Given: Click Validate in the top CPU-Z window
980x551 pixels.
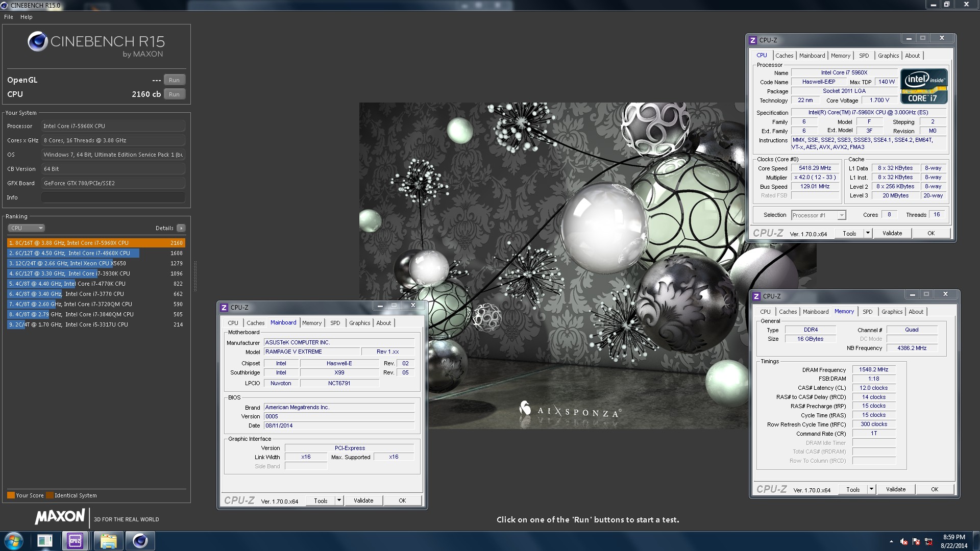Looking at the screenshot, I should coord(892,233).
